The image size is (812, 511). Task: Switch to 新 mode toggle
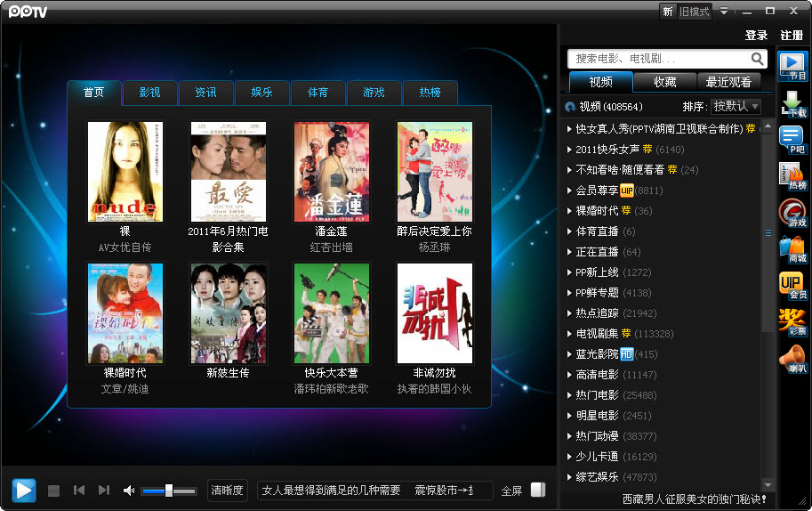pos(668,12)
